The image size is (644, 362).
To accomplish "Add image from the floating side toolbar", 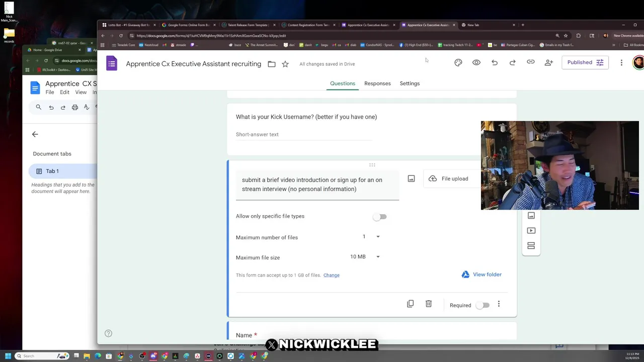I will point(531,216).
